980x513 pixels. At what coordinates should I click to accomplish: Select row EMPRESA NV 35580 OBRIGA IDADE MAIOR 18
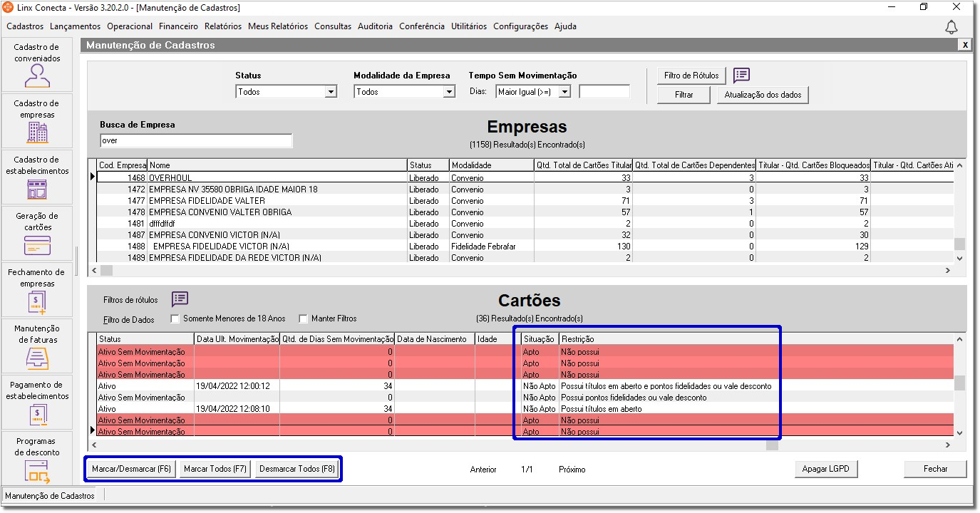(x=525, y=190)
